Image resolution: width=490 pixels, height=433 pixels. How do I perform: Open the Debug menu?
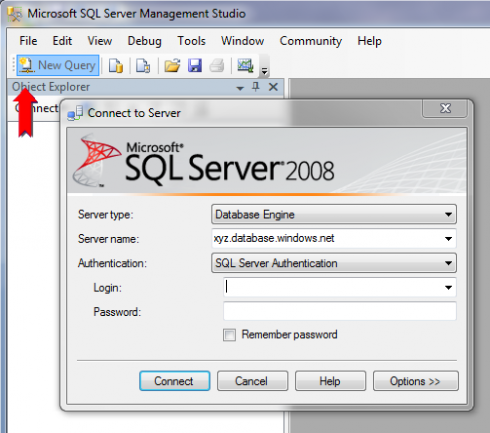click(x=144, y=41)
